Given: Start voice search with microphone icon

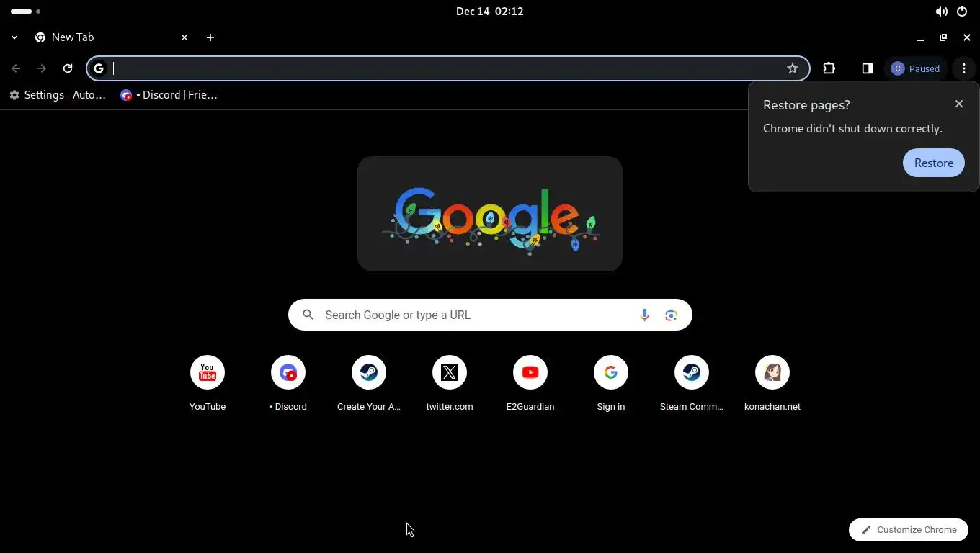Looking at the screenshot, I should coord(644,315).
